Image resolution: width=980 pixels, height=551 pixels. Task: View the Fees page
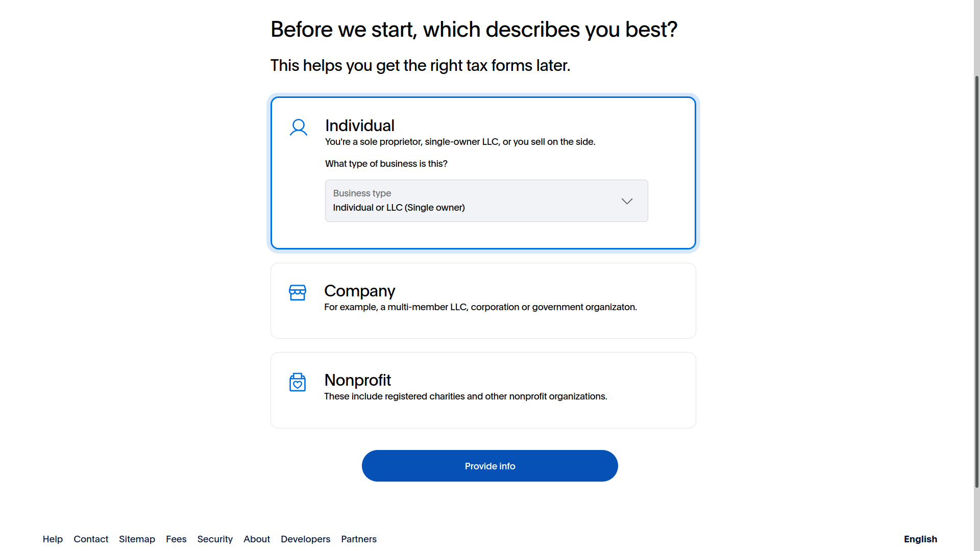[176, 539]
